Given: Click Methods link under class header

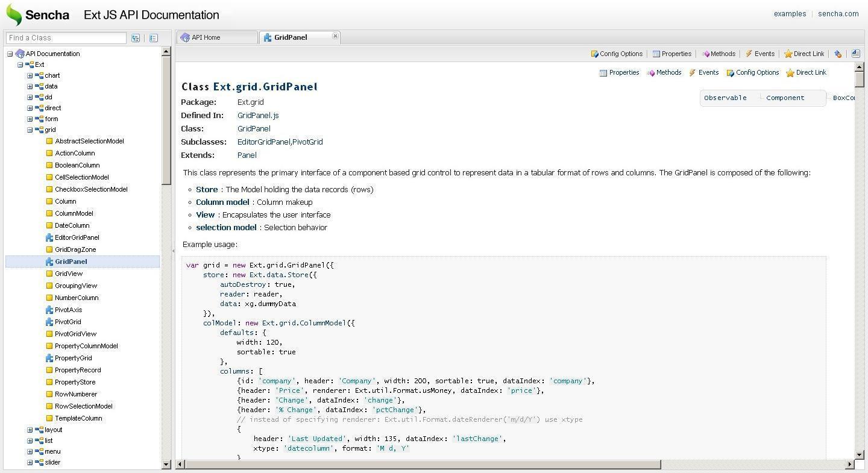Looking at the screenshot, I should point(664,72).
